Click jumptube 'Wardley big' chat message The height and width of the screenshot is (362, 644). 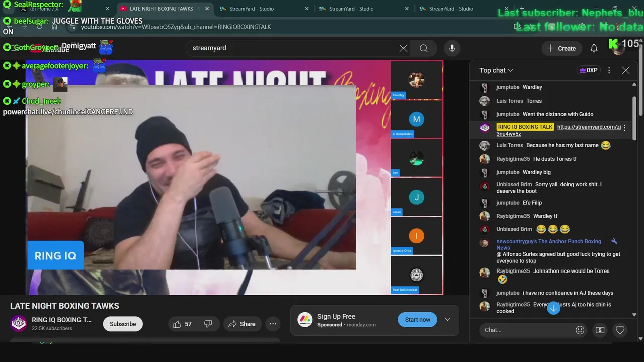point(537,172)
